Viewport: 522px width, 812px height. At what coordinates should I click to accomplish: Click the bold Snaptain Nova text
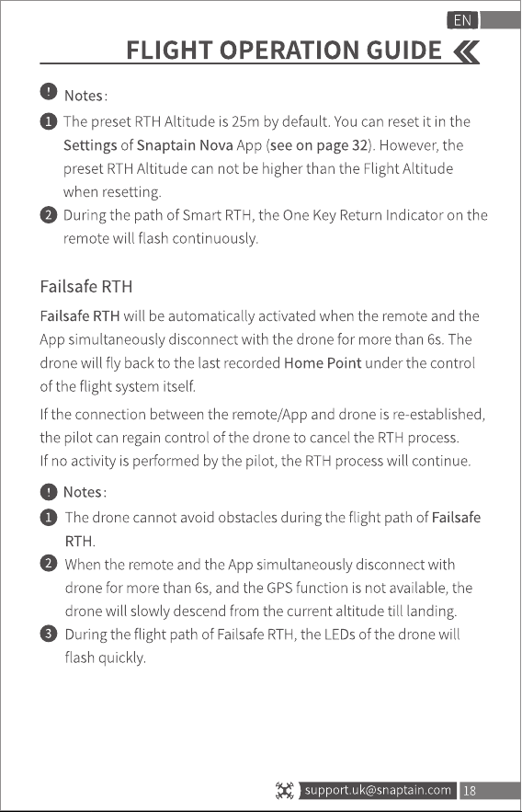coord(185,145)
